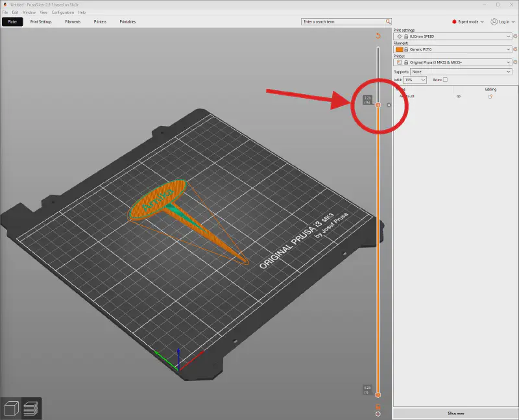Click the lock icon below layer slider
The image size is (519, 420).
(378, 406)
